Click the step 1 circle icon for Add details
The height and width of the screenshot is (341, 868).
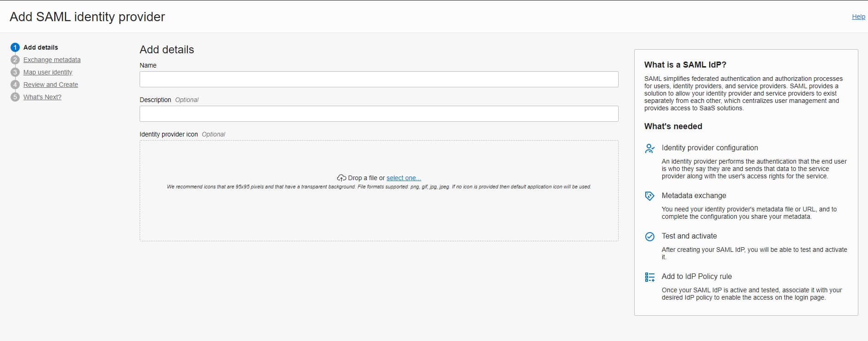coord(15,47)
